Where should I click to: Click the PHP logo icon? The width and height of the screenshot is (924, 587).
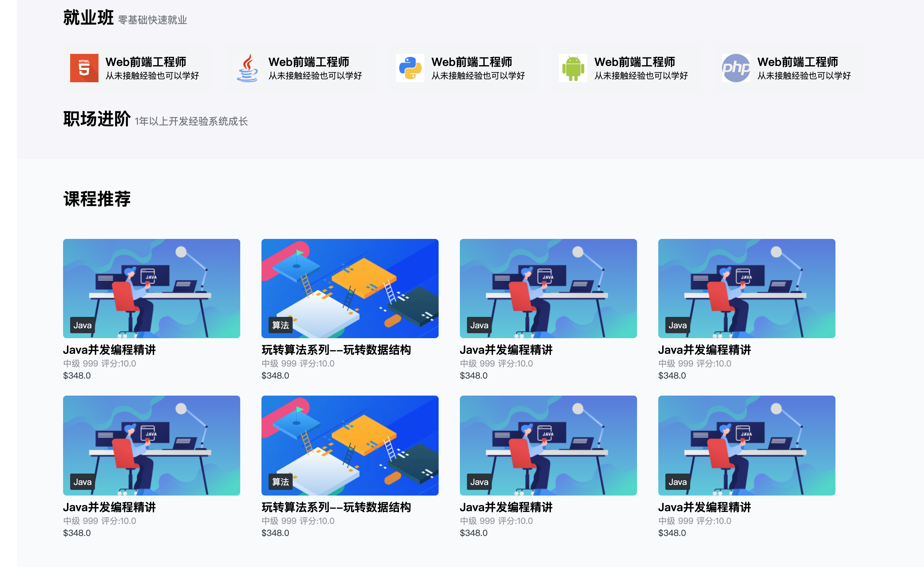pyautogui.click(x=736, y=68)
